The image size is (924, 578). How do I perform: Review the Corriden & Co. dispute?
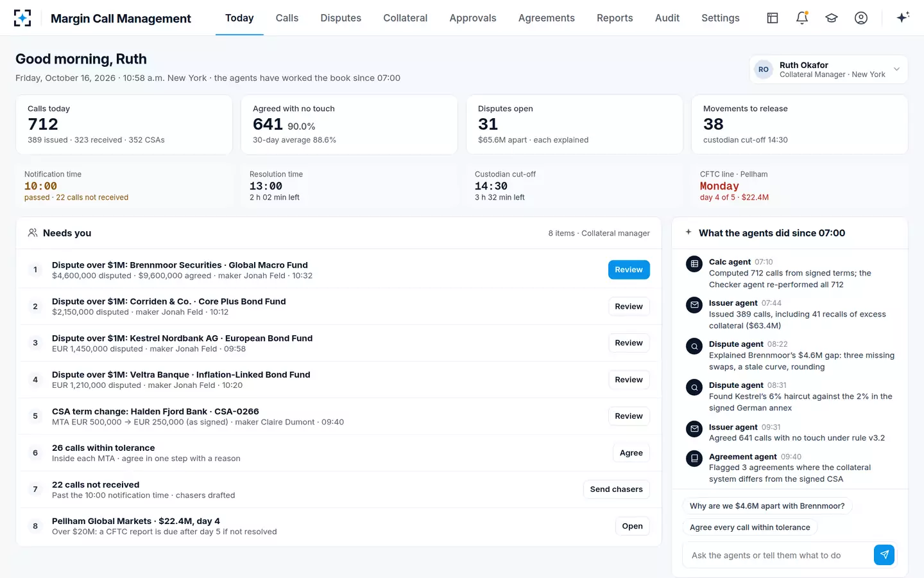pos(629,306)
